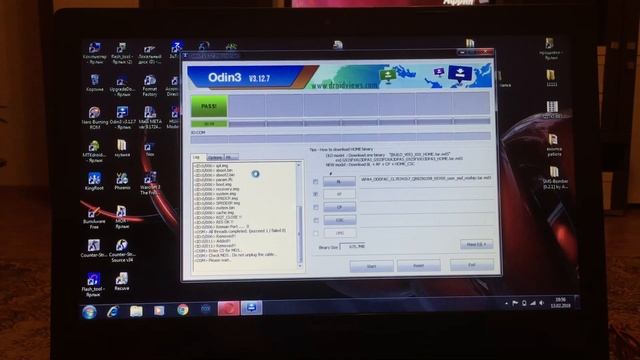Open the Recuva desktop icon
The image size is (640, 360).
click(x=122, y=282)
